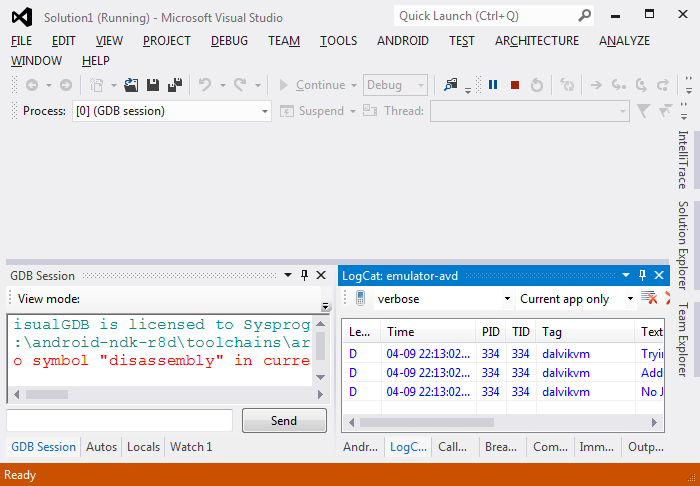Image resolution: width=700 pixels, height=486 pixels.
Task: Click the Step Into icon
Action: coord(619,85)
